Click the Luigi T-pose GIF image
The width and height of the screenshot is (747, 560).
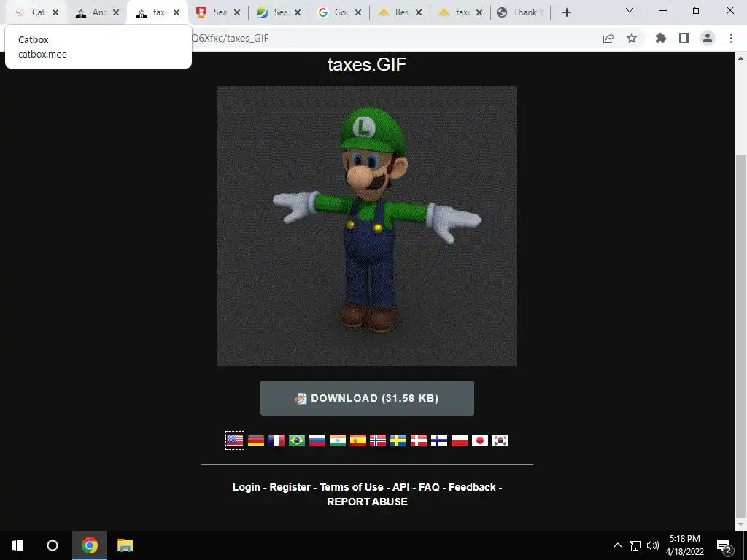point(368,226)
